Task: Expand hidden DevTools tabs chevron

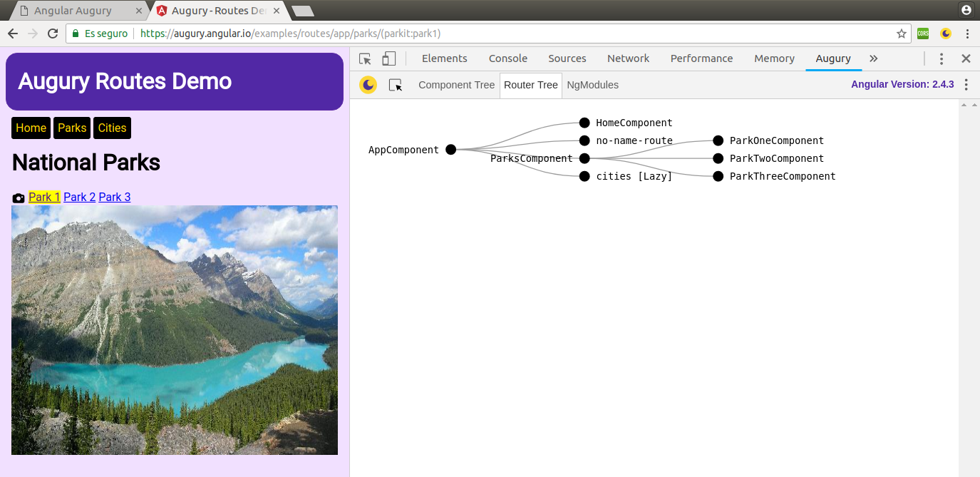Action: [873, 58]
